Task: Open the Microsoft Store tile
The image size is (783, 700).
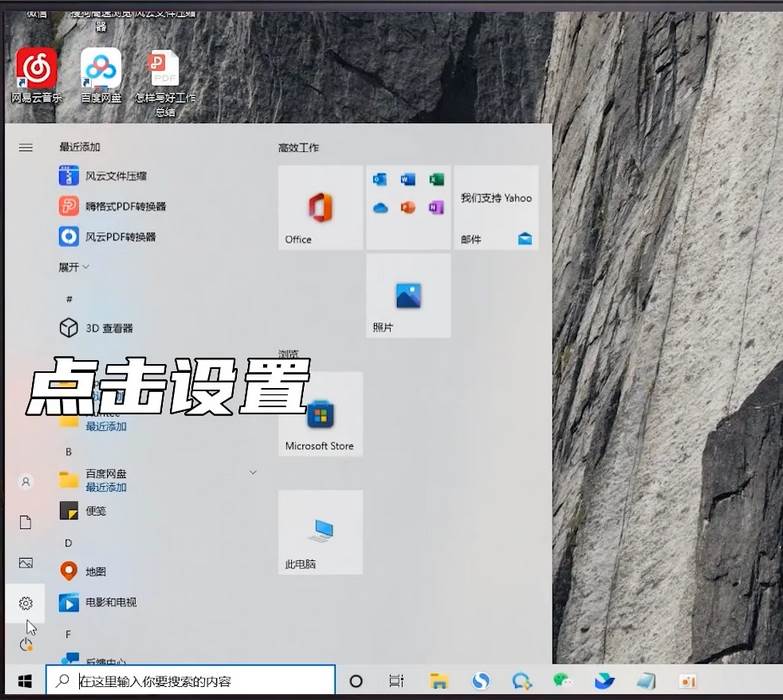Action: [x=320, y=413]
